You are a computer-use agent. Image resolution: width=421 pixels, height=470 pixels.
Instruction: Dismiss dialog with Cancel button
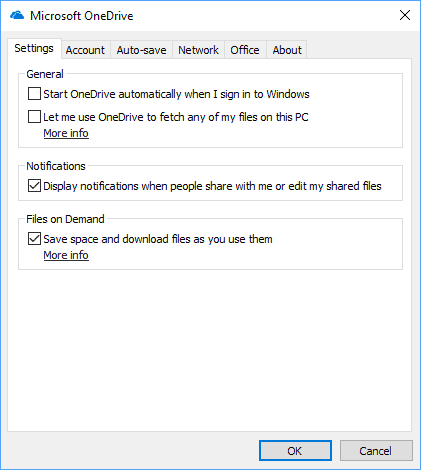pyautogui.click(x=376, y=451)
